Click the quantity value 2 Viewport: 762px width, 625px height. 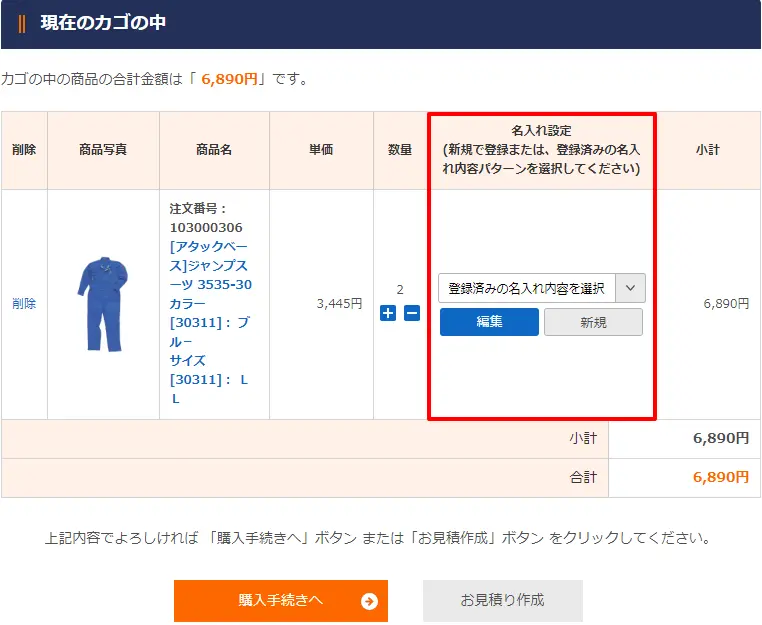click(400, 290)
